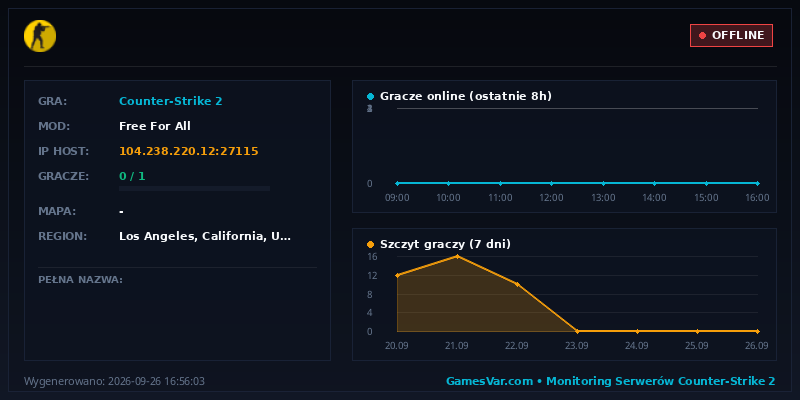Open GamesVar.com Monitoring Serwerów link
This screenshot has height=400, width=800.
[611, 381]
